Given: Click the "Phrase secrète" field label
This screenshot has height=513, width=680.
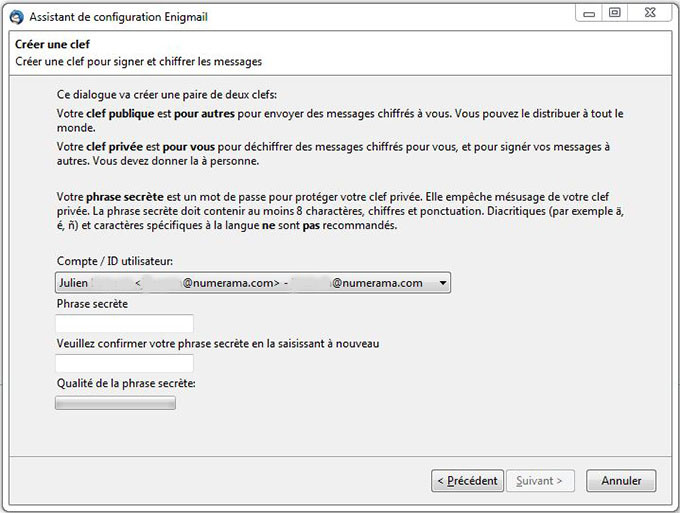Looking at the screenshot, I should click(92, 304).
